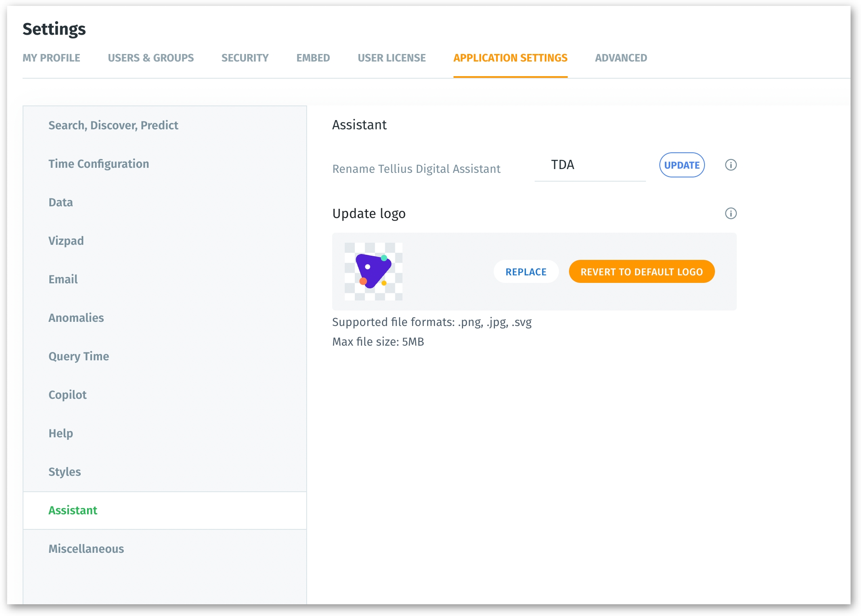Select the User License tab
The image size is (861, 616).
pyautogui.click(x=391, y=58)
